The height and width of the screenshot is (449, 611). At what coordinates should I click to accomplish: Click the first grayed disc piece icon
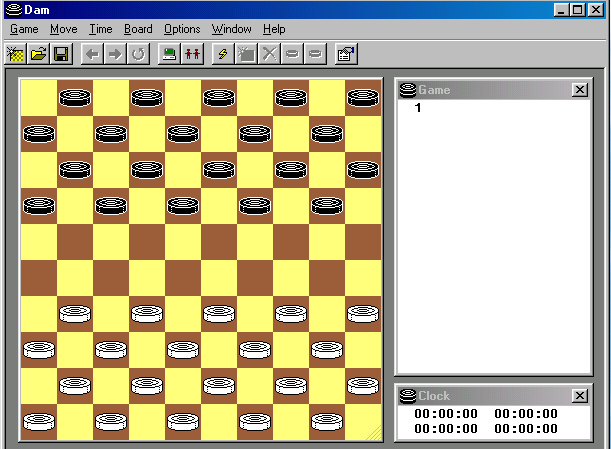292,54
